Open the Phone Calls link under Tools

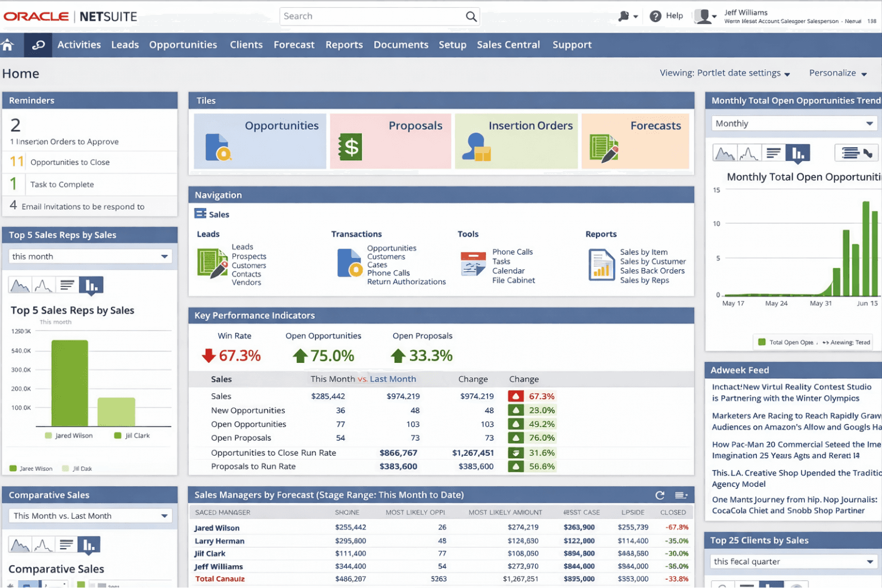coord(513,252)
